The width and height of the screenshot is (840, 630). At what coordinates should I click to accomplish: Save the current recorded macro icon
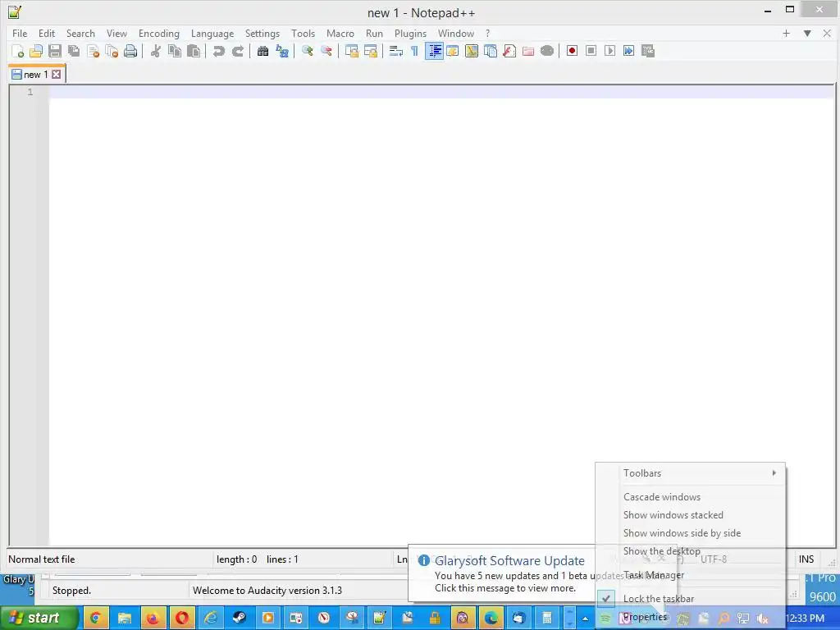click(648, 51)
